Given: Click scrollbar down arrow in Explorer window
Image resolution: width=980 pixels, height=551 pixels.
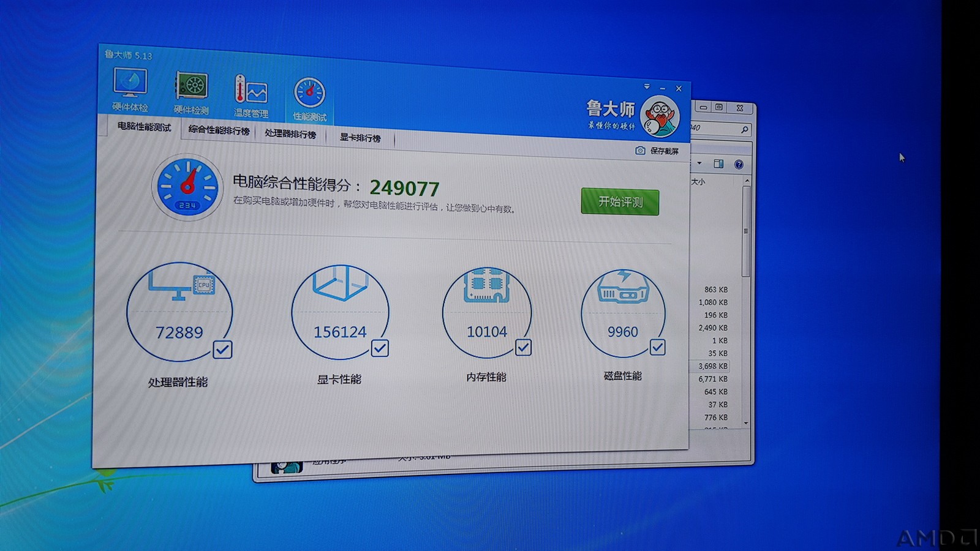Looking at the screenshot, I should (746, 423).
